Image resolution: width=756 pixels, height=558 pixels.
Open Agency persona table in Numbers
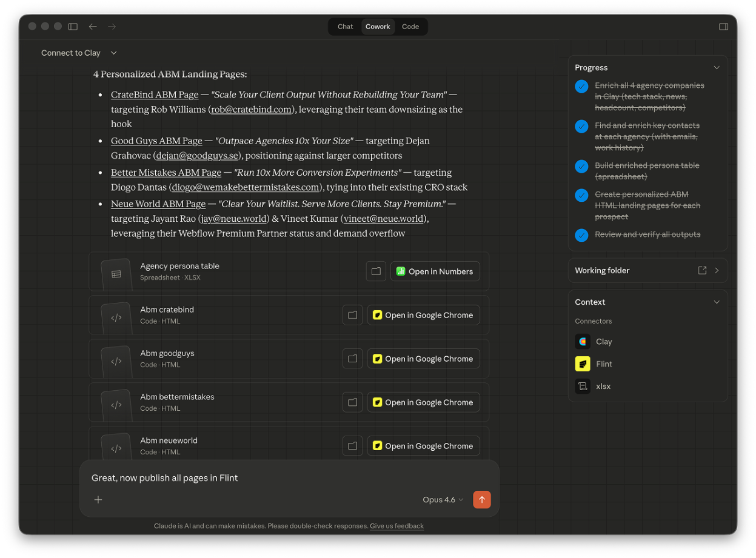click(x=435, y=271)
